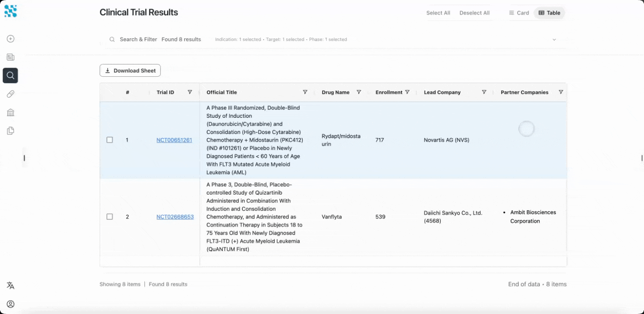This screenshot has width=644, height=314.
Task: Switch to Table view
Action: coord(549,13)
